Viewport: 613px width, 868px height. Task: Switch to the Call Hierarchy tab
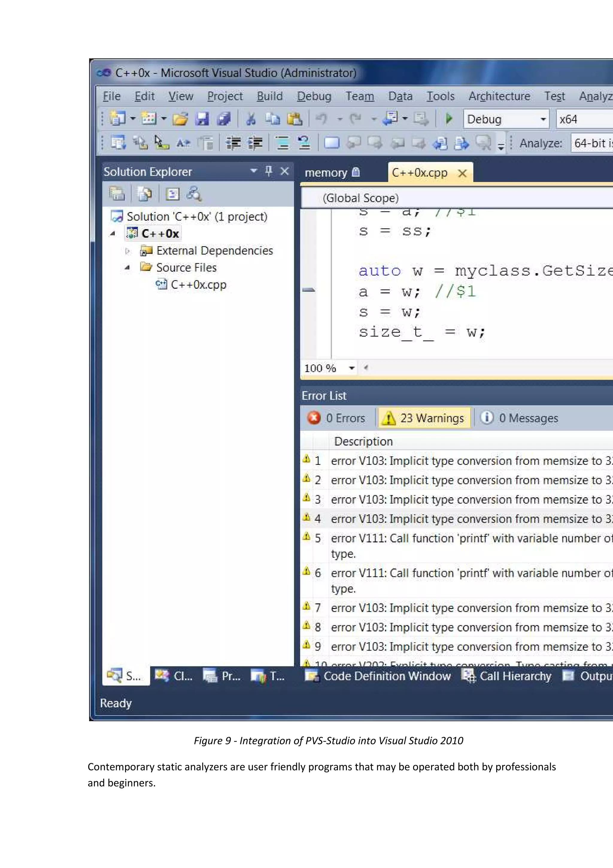click(x=506, y=676)
